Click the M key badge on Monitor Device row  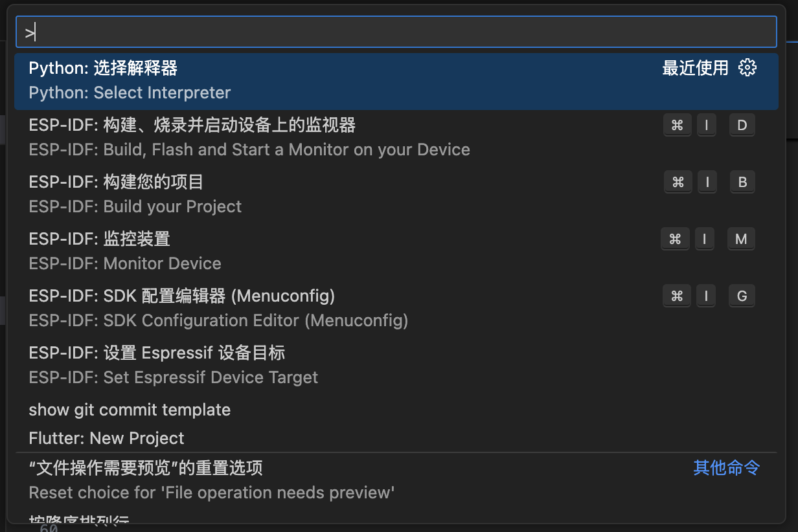point(741,239)
